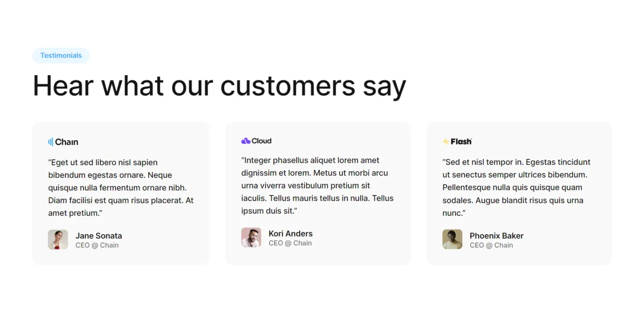Click the quote starting 'Eget ut sed libero'
This screenshot has height=313, width=644.
point(121,188)
